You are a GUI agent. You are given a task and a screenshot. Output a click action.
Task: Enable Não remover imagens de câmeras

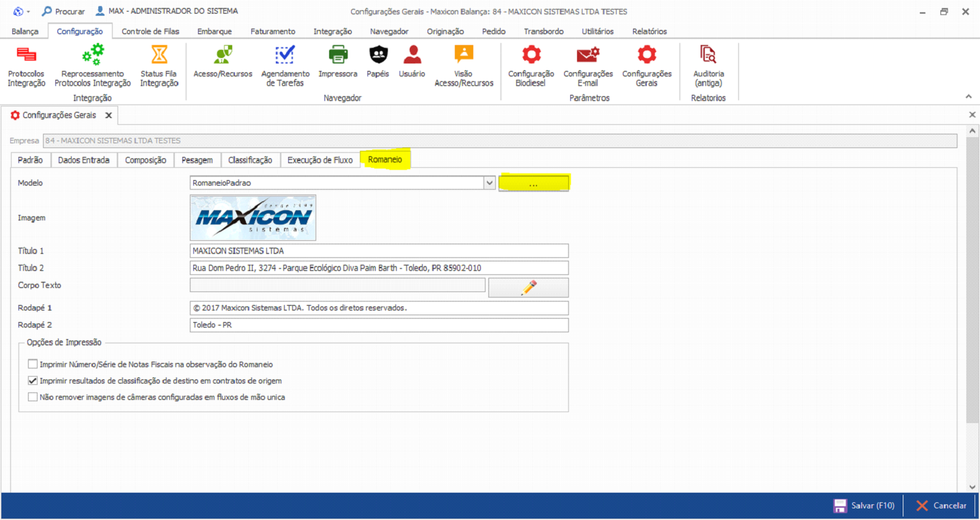coord(33,396)
